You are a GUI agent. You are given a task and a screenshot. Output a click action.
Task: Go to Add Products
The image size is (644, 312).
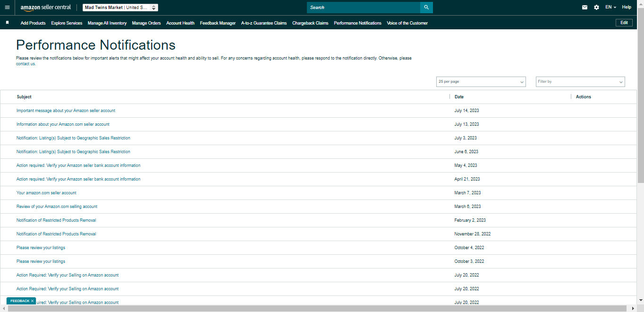click(33, 23)
